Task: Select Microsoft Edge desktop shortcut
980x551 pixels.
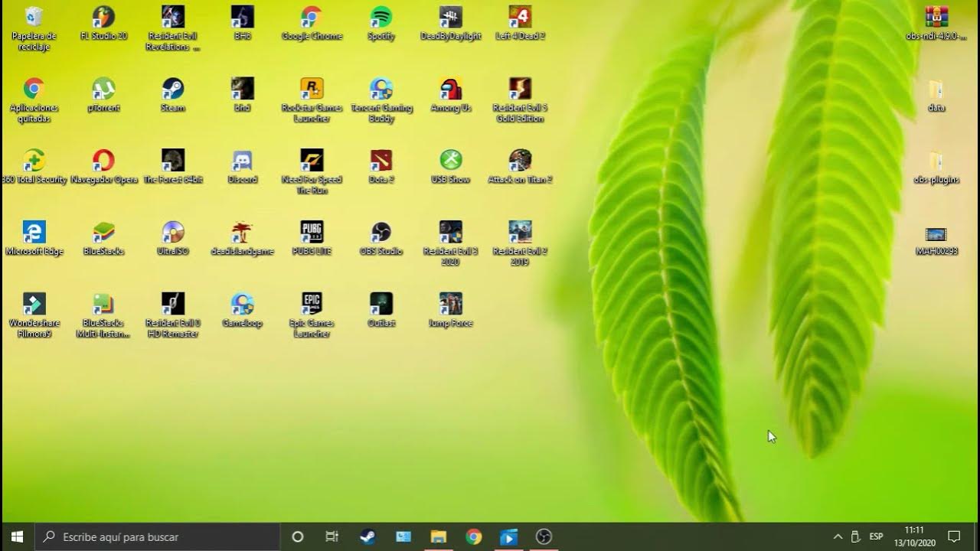Action: (34, 238)
